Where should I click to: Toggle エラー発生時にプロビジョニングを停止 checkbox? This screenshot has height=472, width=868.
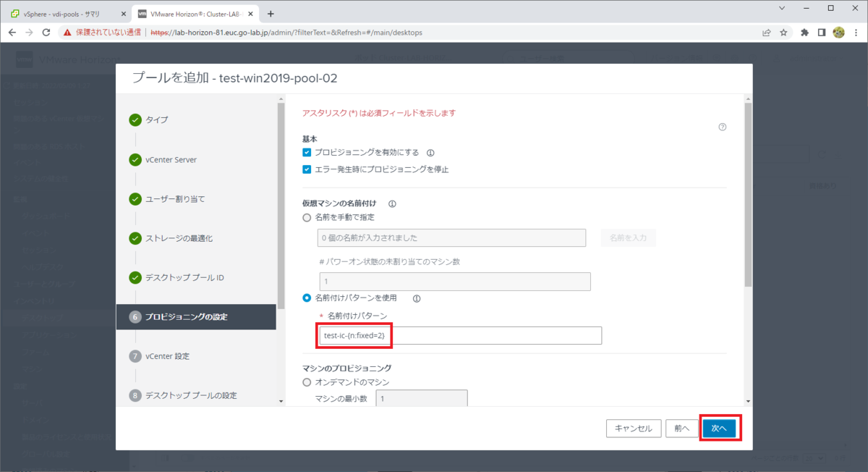307,169
